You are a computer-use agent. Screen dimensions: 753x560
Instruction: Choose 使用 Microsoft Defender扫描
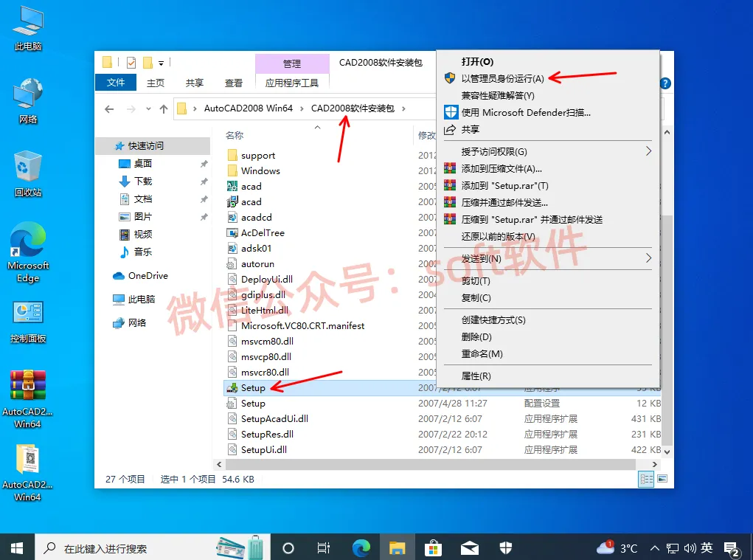(525, 112)
